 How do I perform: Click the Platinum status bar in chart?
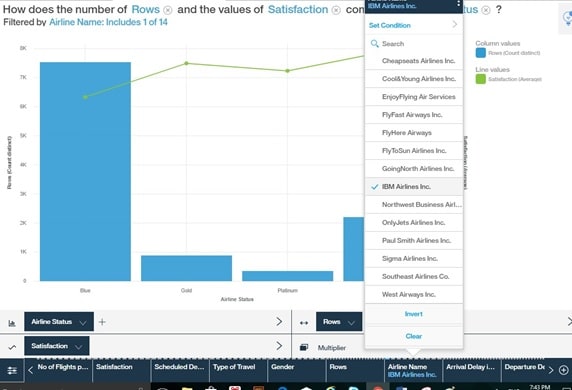(287, 276)
